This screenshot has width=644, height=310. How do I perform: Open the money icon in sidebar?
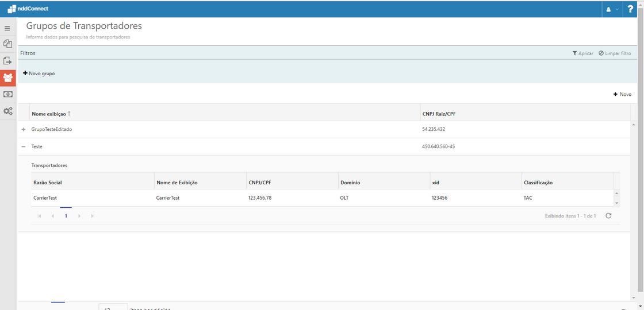click(x=7, y=94)
